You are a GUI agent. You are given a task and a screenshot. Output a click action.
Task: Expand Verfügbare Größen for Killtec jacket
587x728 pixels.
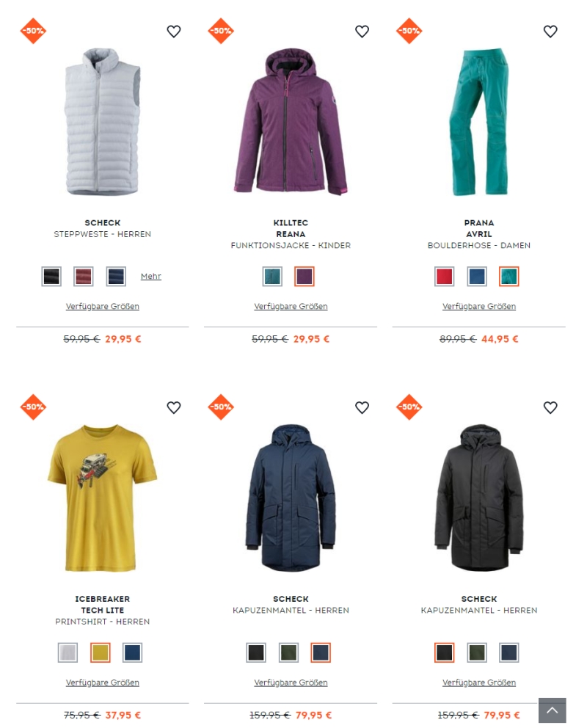click(x=291, y=307)
